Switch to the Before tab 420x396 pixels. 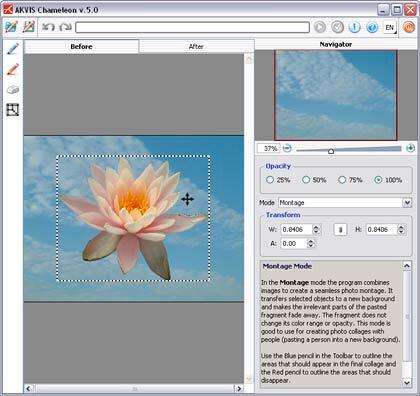[81, 47]
